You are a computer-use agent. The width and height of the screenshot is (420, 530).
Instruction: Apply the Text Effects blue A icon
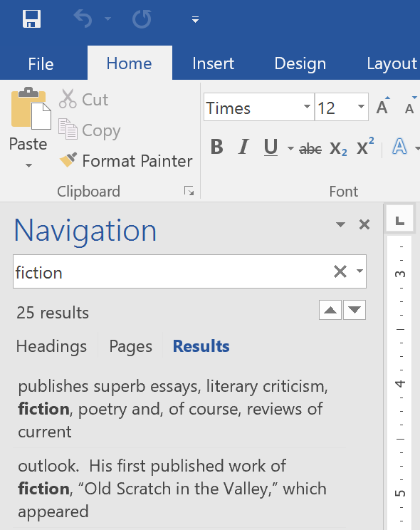[399, 147]
